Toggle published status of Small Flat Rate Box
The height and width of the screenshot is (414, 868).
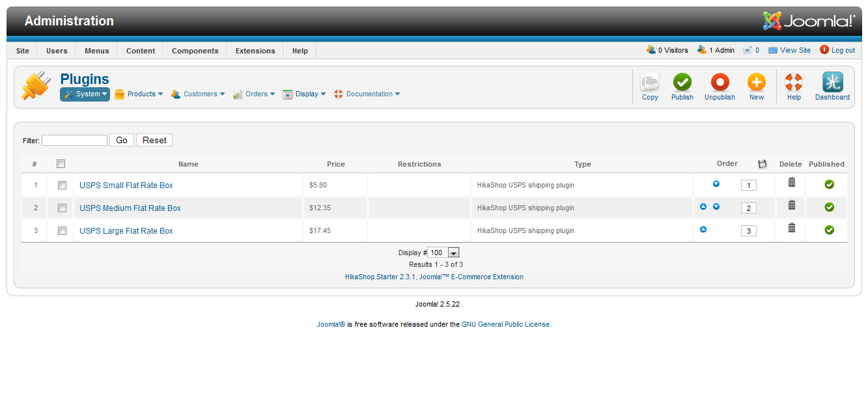click(x=829, y=185)
